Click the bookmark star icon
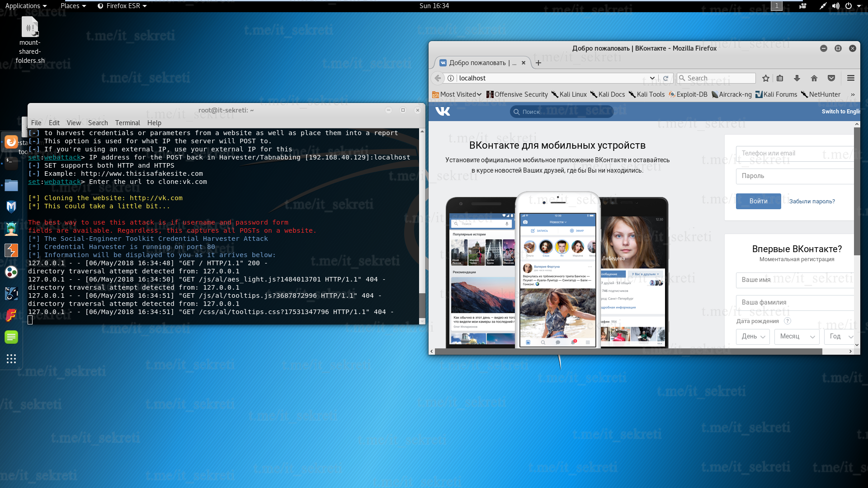868x488 pixels. point(765,78)
